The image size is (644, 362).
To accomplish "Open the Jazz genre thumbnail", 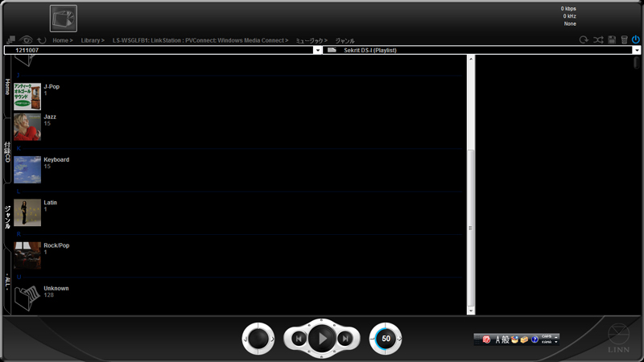I will click(27, 127).
